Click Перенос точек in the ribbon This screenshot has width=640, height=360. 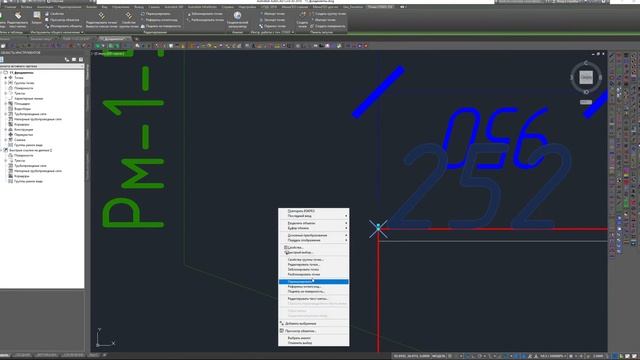[x=273, y=26]
